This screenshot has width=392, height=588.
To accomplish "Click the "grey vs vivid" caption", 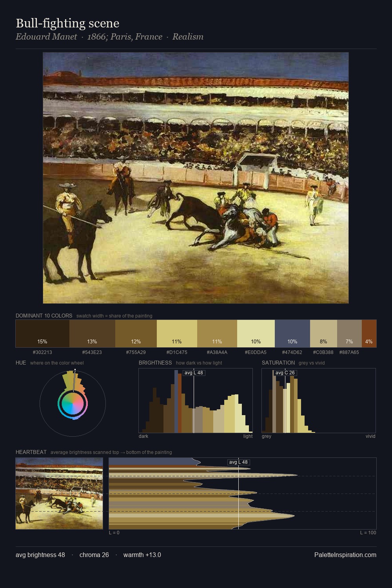I will (312, 363).
